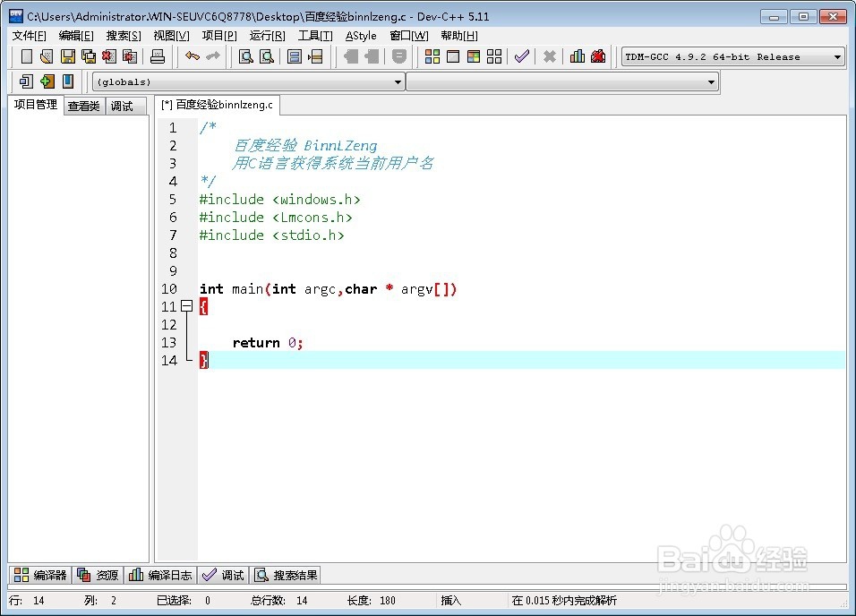Open the 运行[R] menu
856x616 pixels.
click(267, 36)
